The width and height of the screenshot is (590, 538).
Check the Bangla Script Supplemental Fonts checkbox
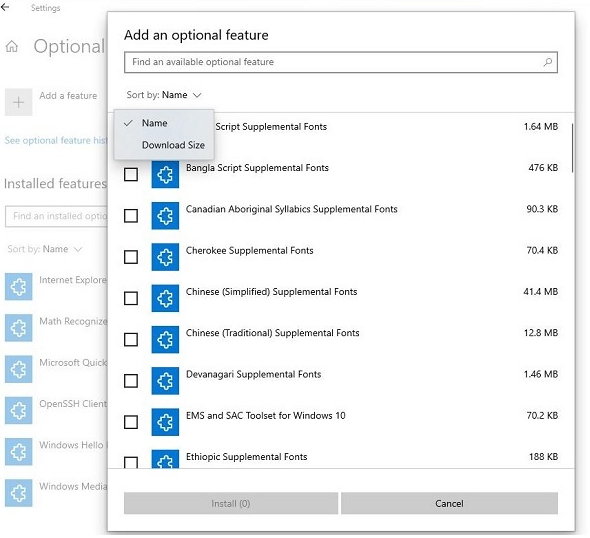point(131,175)
